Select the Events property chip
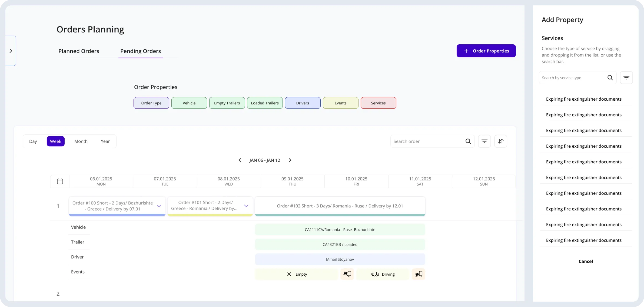 [341, 103]
